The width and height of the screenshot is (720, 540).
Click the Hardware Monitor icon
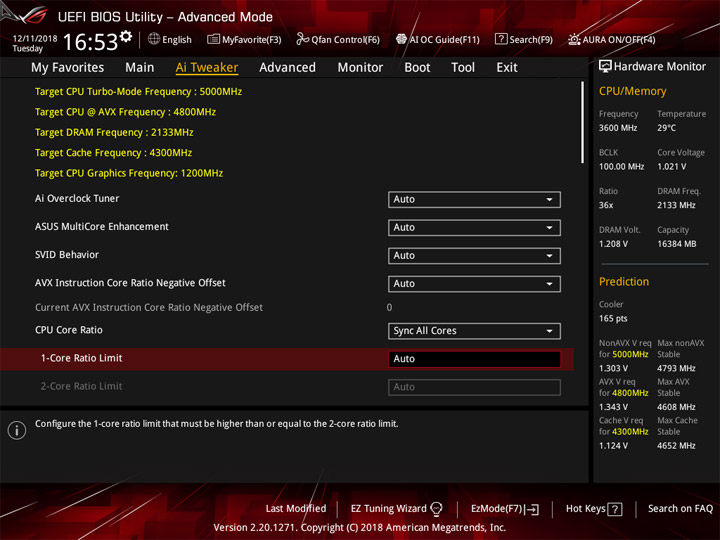click(x=605, y=67)
